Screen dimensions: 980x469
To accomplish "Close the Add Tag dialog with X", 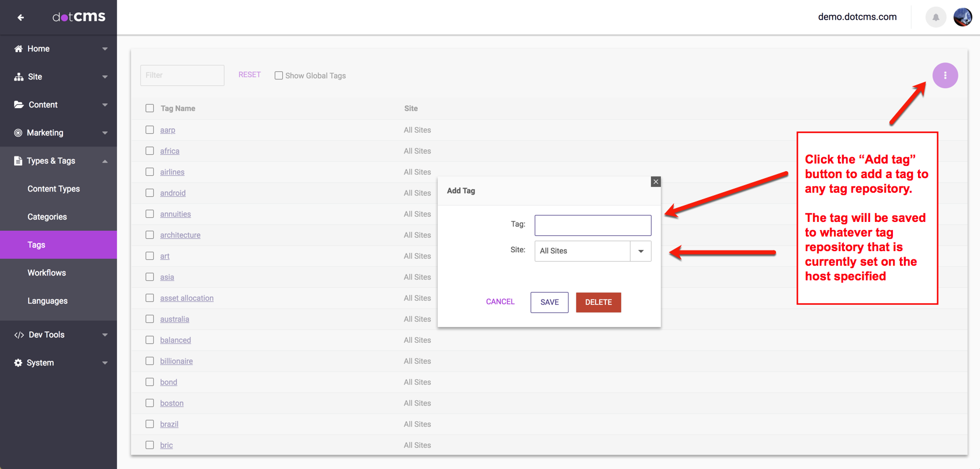I will click(x=656, y=182).
